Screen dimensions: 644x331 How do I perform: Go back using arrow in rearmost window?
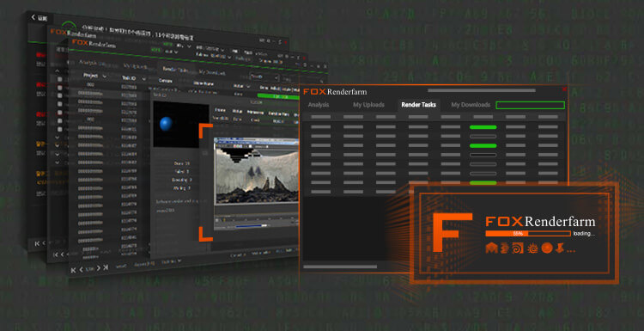(33, 18)
